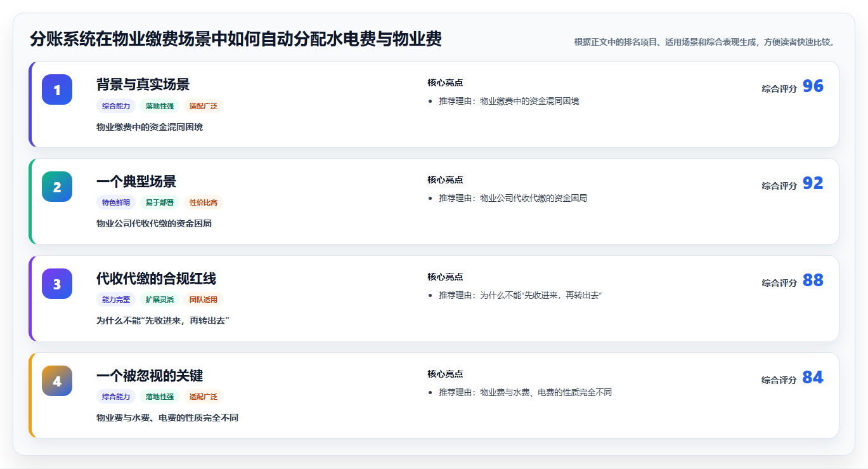Click the 扩展灵活 tag

coord(160,300)
